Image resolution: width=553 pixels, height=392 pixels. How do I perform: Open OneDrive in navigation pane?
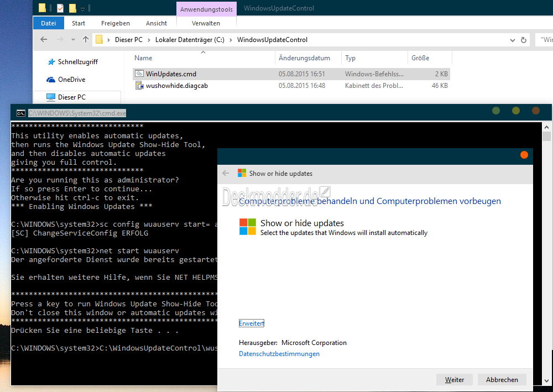pos(66,80)
